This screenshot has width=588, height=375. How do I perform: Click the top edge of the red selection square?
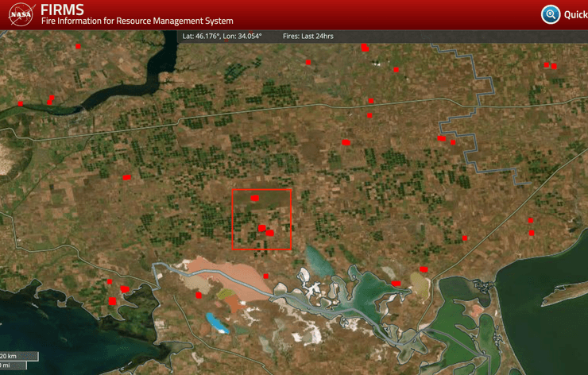262,190
